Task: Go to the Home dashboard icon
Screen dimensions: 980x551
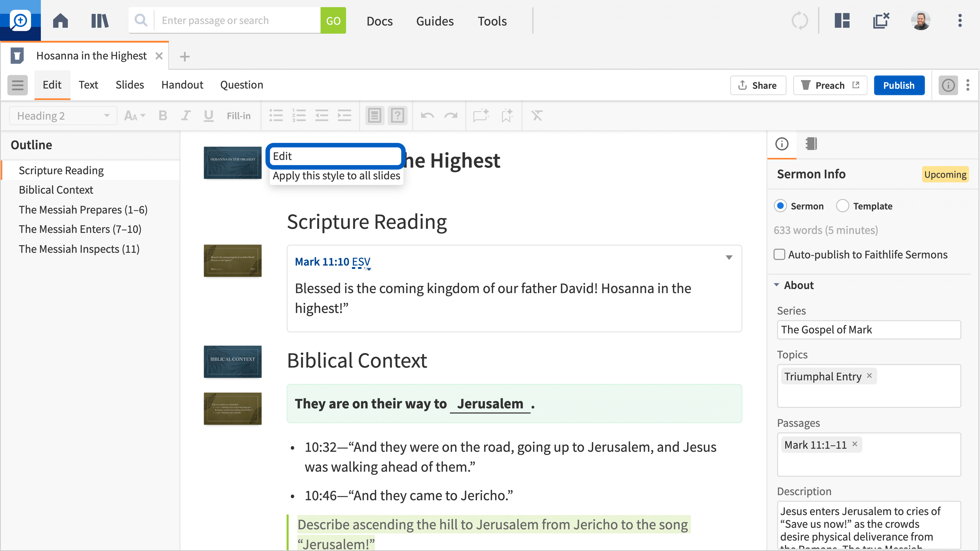Action: 60,20
